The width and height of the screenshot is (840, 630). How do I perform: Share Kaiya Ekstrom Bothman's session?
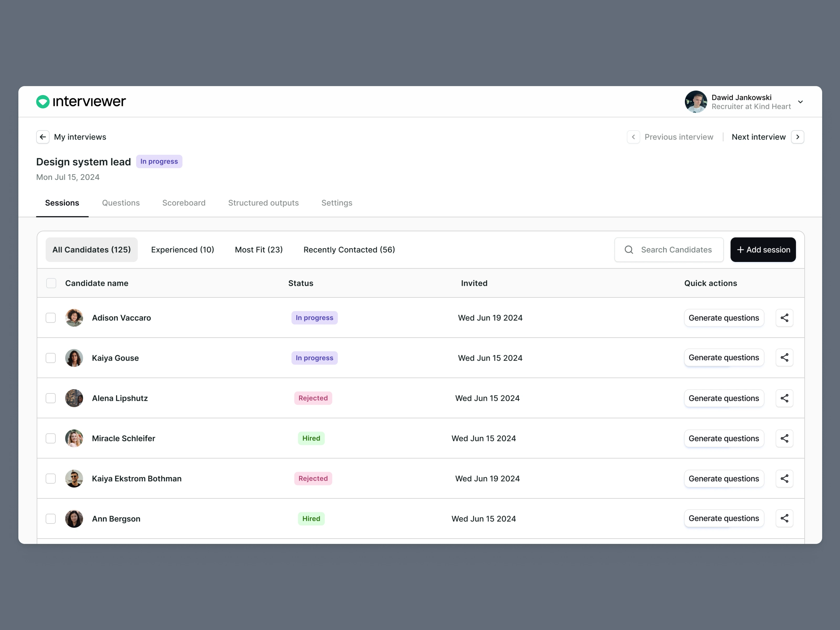pos(784,479)
